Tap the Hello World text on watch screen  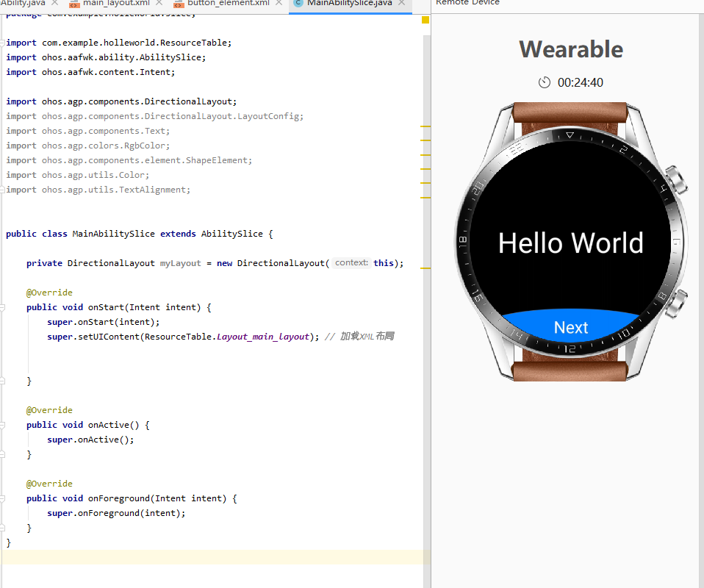tap(571, 243)
